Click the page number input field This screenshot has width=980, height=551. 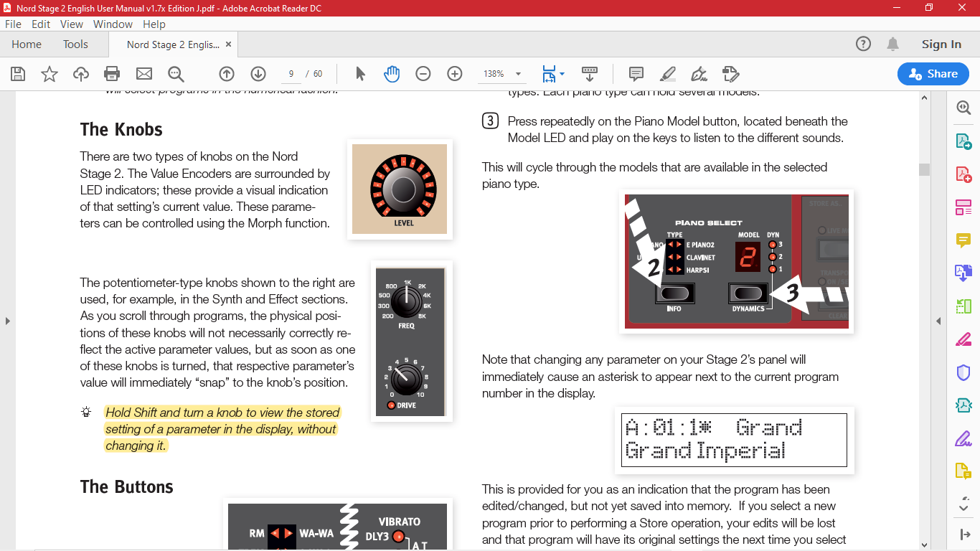coord(291,74)
